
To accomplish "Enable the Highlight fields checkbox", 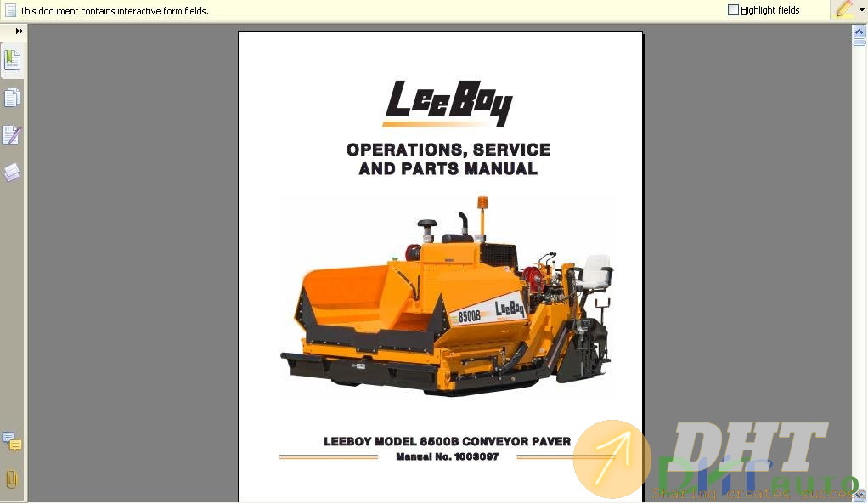I will (x=733, y=10).
